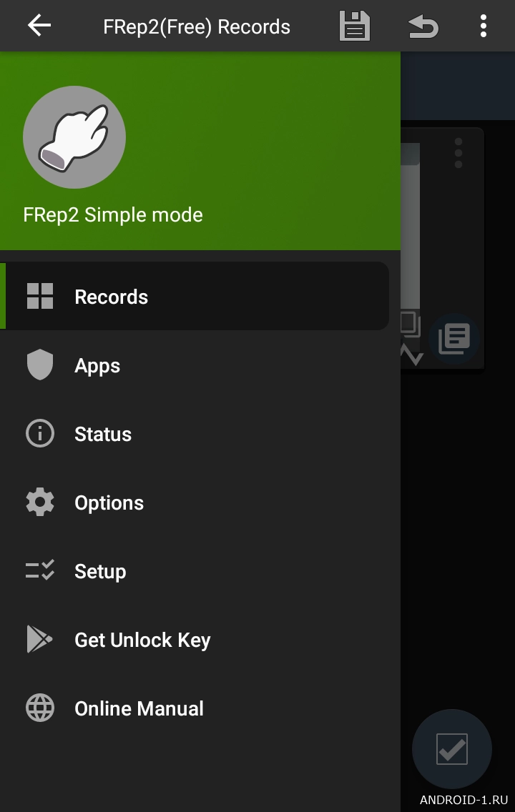Click the floppy disk save icon
Screen dimensions: 515x812
point(354,26)
